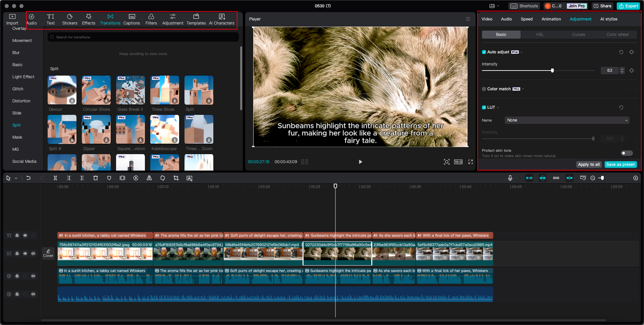This screenshot has width=644, height=325.
Task: Click the Auto adjust Intensity slider
Action: pyautogui.click(x=538, y=71)
